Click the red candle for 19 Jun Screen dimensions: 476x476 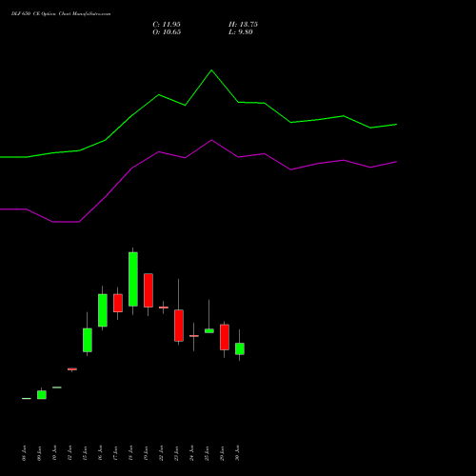click(149, 290)
